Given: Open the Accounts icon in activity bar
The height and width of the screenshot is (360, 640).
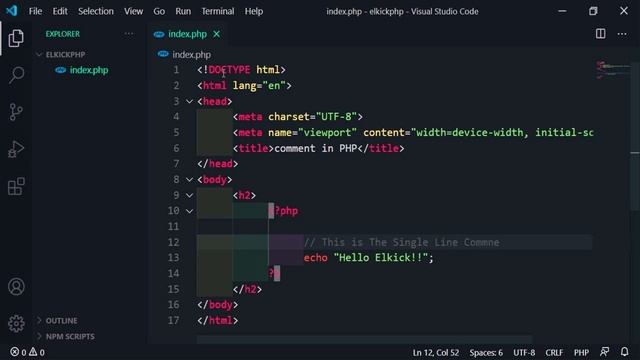Looking at the screenshot, I should coord(16,287).
